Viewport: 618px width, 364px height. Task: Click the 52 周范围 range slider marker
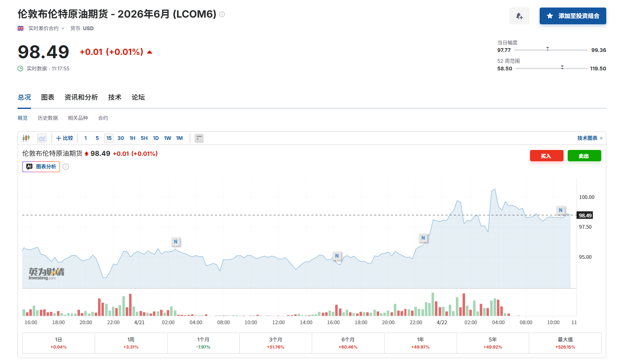[x=562, y=67]
